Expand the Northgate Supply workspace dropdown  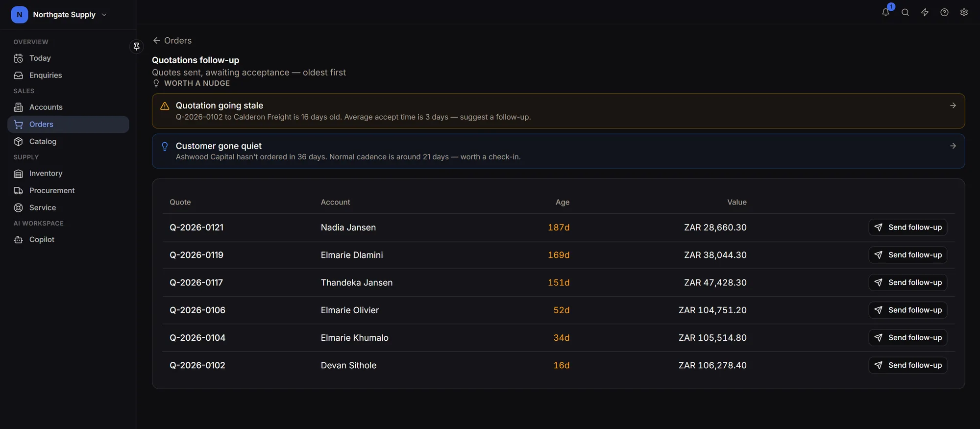pyautogui.click(x=104, y=15)
